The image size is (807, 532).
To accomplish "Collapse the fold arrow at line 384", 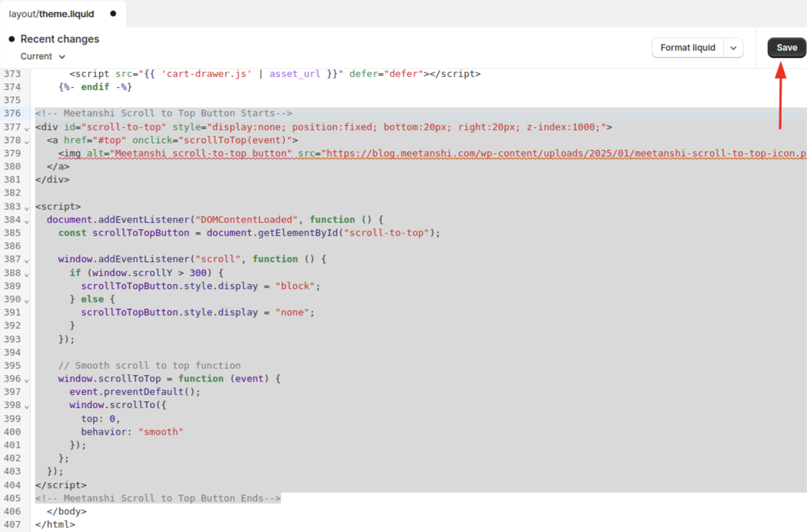I will [x=27, y=221].
